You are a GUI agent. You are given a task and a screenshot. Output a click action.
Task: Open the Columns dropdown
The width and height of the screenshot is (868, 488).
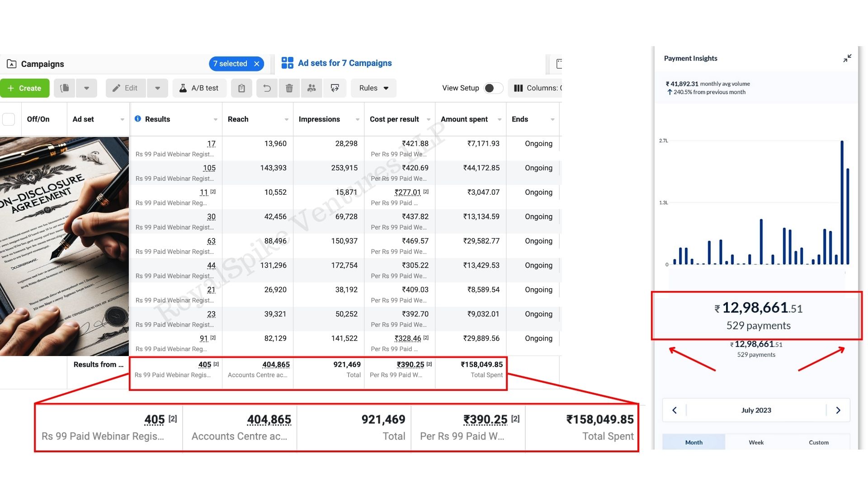tap(537, 88)
